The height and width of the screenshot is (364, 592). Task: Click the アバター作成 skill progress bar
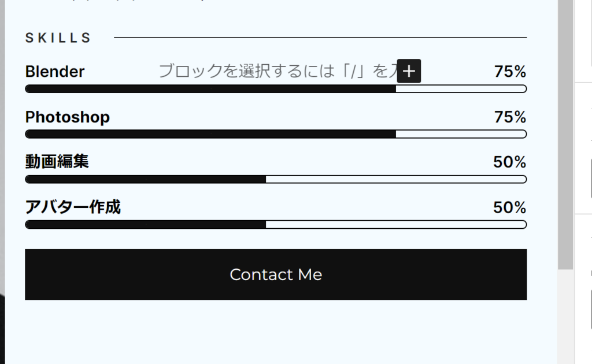tap(276, 224)
